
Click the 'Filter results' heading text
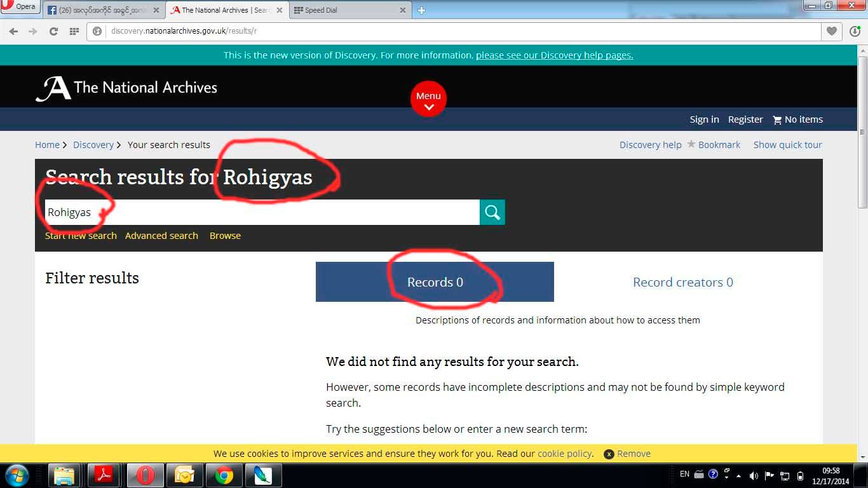92,278
